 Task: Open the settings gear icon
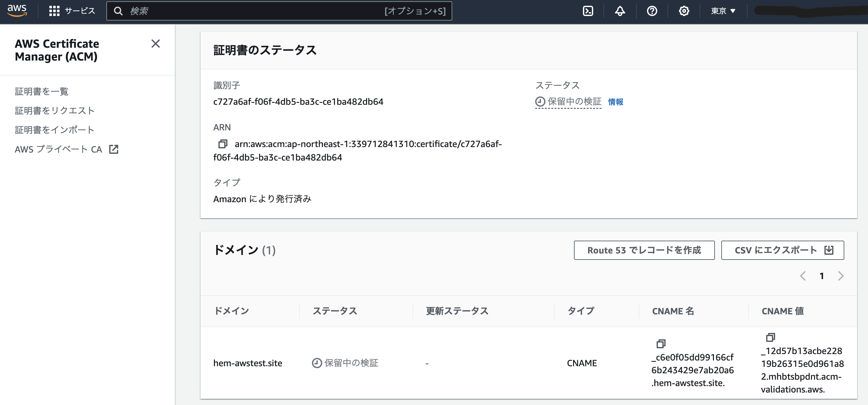pyautogui.click(x=684, y=11)
